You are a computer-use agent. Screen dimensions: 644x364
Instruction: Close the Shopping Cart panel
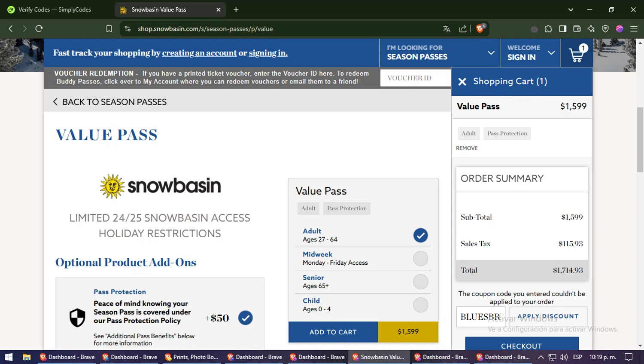(462, 82)
